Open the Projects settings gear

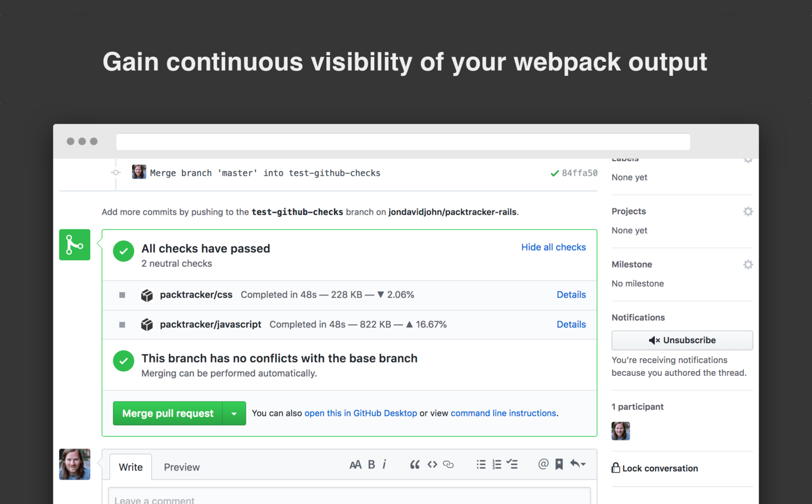pos(748,211)
